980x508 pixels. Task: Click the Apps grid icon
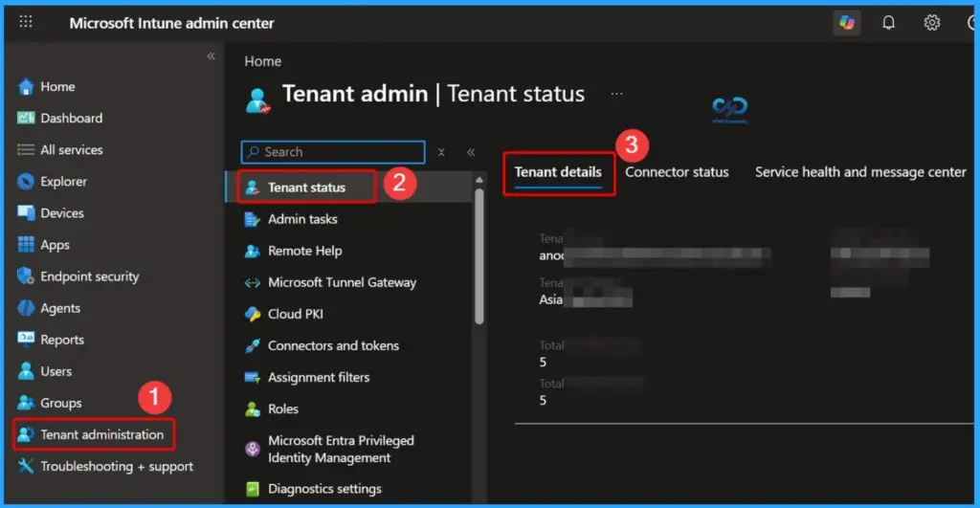[x=26, y=245]
